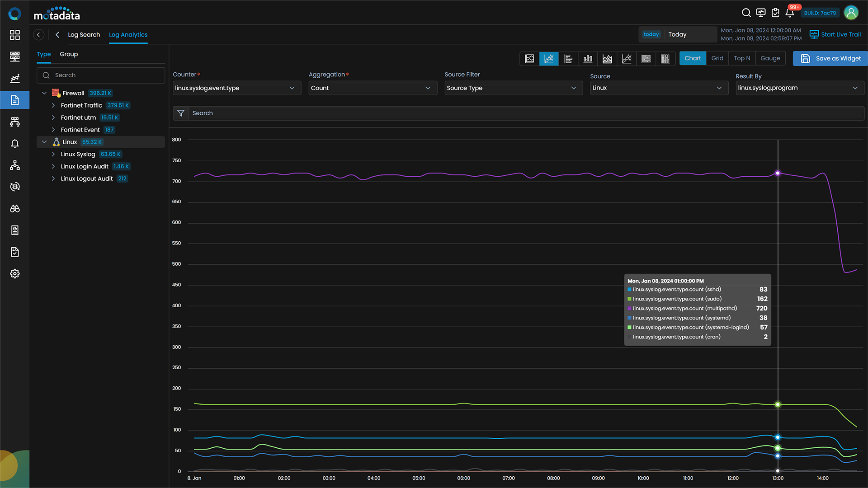Go back using the left chevron
The height and width of the screenshot is (488, 868).
coord(57,35)
